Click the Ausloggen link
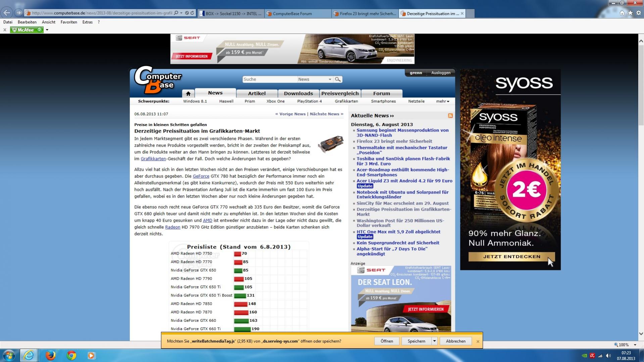This screenshot has width=644, height=362. (x=441, y=73)
